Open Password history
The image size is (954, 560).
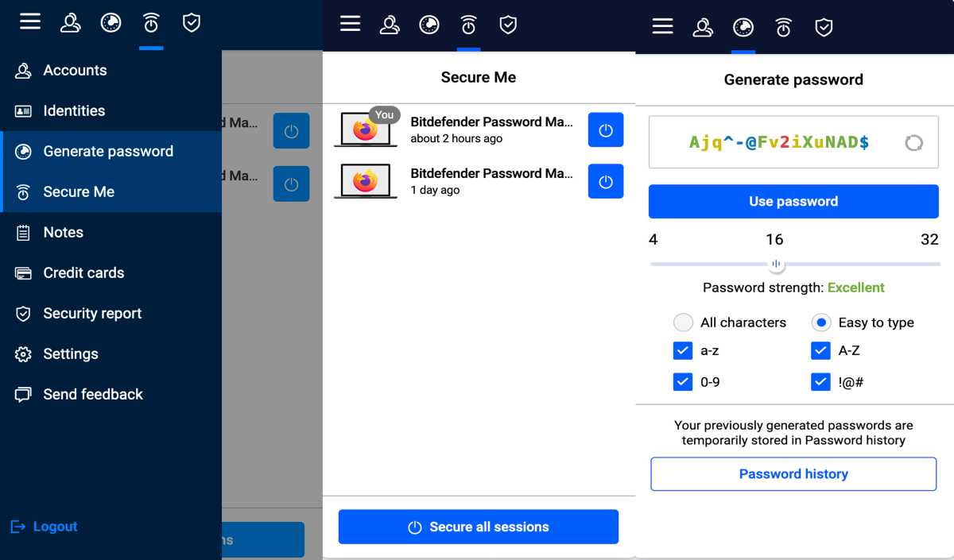[793, 473]
